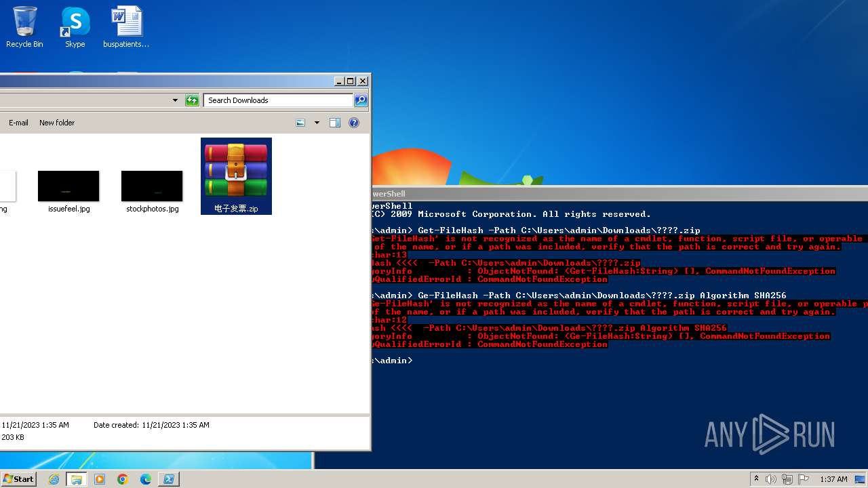Maximize the Explorer Downloads window
The image size is (868, 488).
tap(351, 81)
